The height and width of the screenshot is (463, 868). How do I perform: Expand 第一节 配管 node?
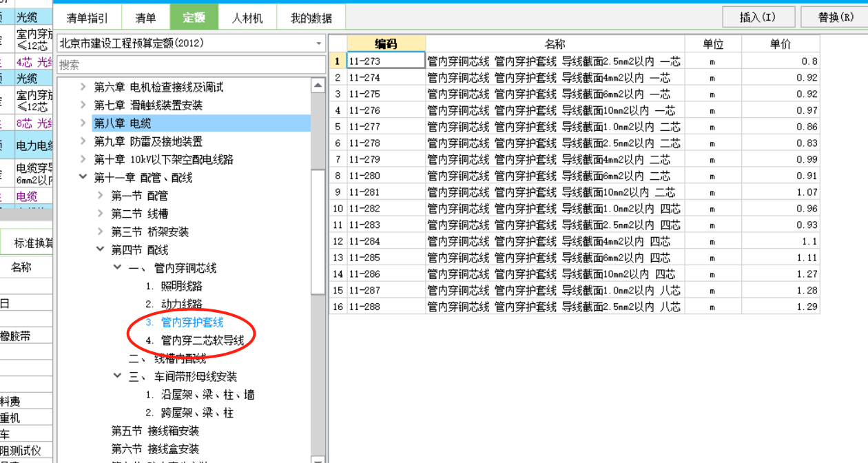(x=101, y=196)
